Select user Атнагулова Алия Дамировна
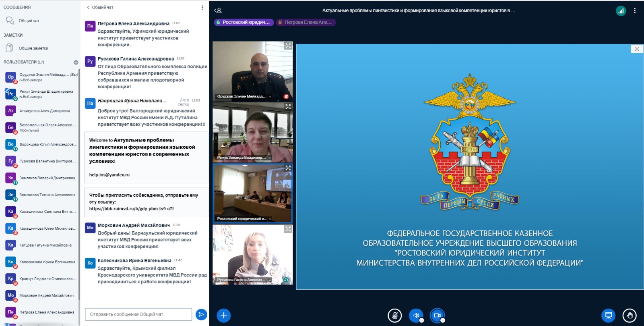The height and width of the screenshot is (326, 644). coord(40,111)
